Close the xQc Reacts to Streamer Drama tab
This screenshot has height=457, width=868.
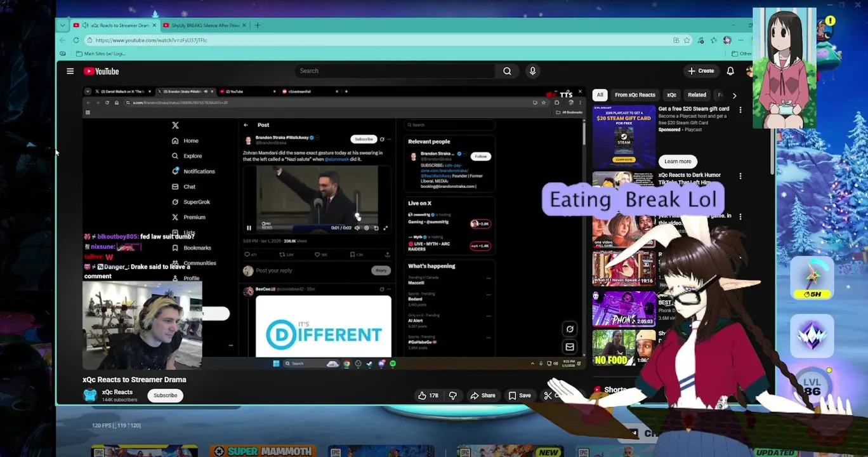coord(154,25)
